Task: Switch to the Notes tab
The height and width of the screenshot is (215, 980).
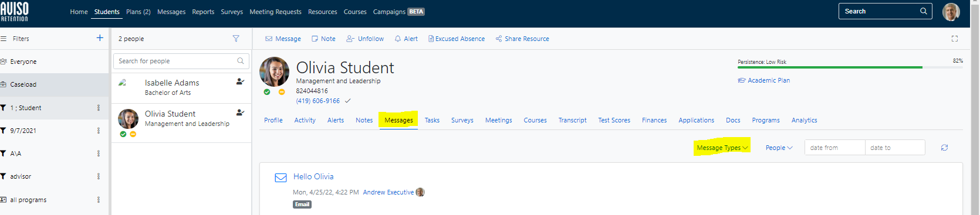Action: coord(364,120)
